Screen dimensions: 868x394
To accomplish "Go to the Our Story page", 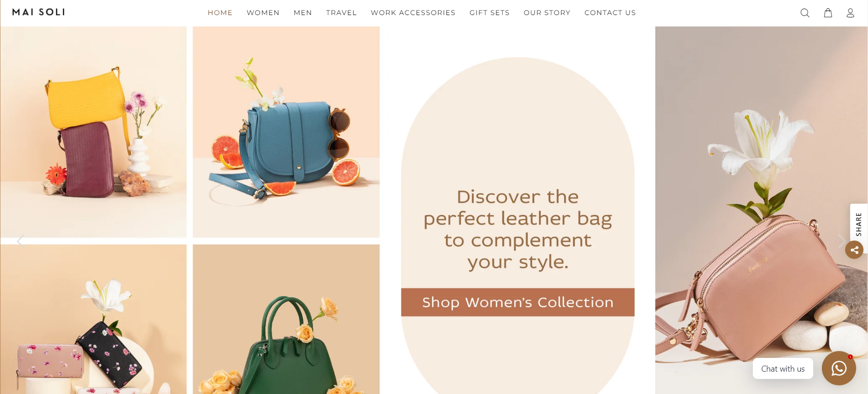I will (547, 13).
